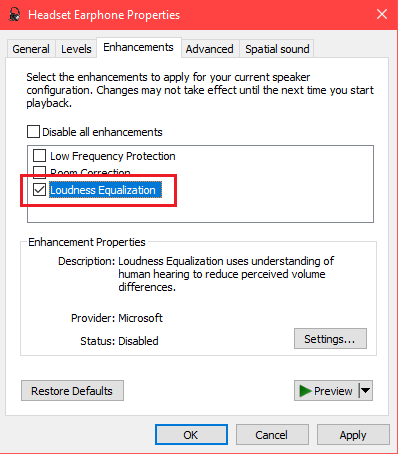The image size is (398, 454).
Task: Enable Low Frequency Protection checkbox
Action: pyautogui.click(x=39, y=155)
